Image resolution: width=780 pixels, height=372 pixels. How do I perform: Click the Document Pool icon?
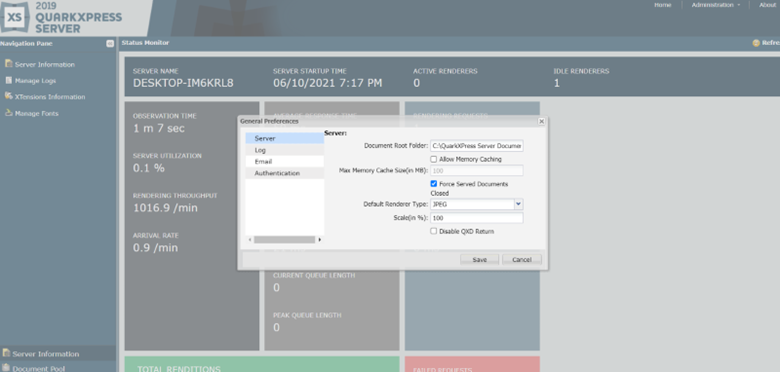[6, 368]
